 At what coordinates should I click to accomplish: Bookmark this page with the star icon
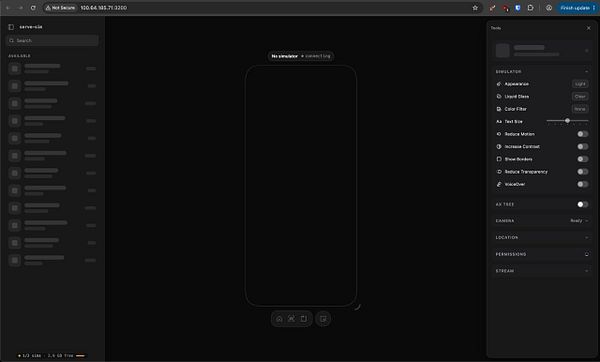(x=475, y=8)
